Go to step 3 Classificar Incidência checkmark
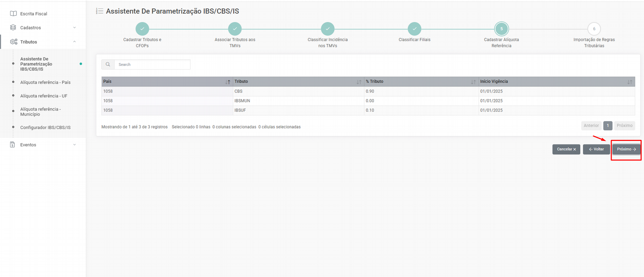This screenshot has width=644, height=277. (x=328, y=29)
